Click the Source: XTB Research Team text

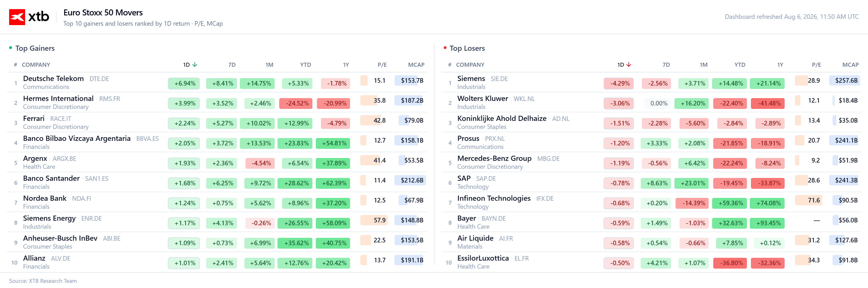point(43,281)
